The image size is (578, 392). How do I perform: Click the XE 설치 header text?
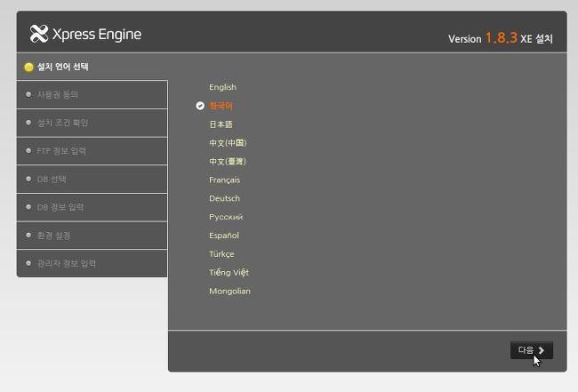[537, 39]
